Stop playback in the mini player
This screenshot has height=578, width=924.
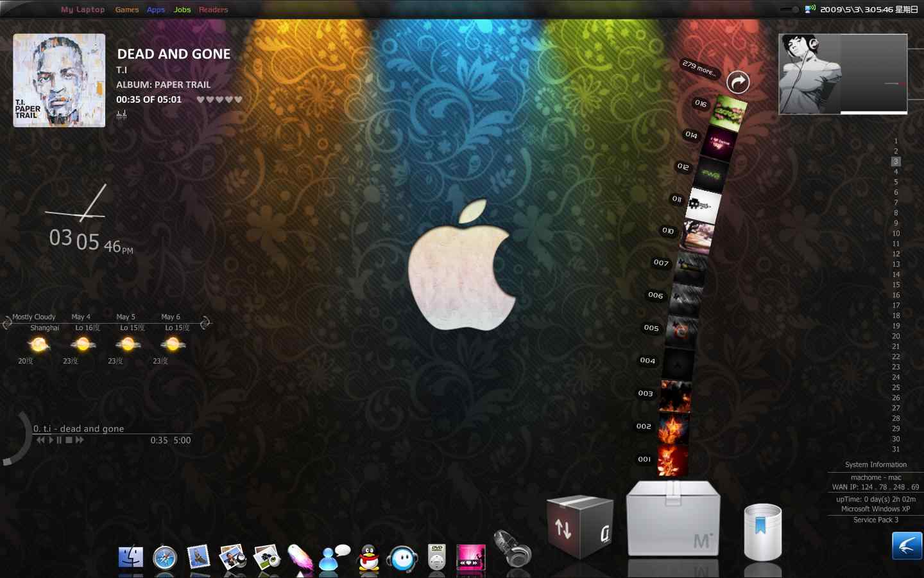pyautogui.click(x=69, y=440)
